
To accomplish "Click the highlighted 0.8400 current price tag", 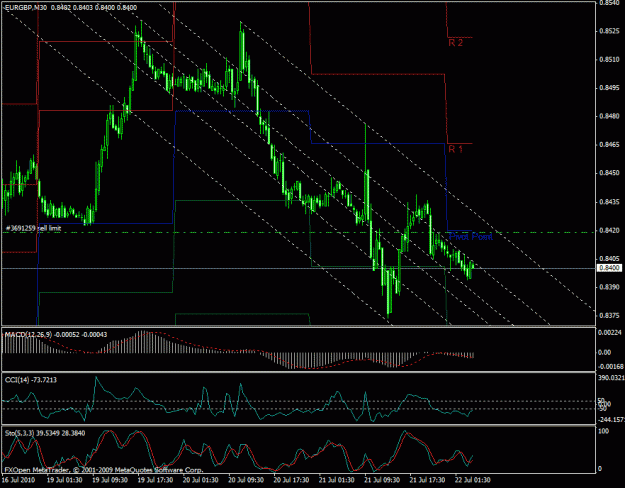I will pos(609,268).
